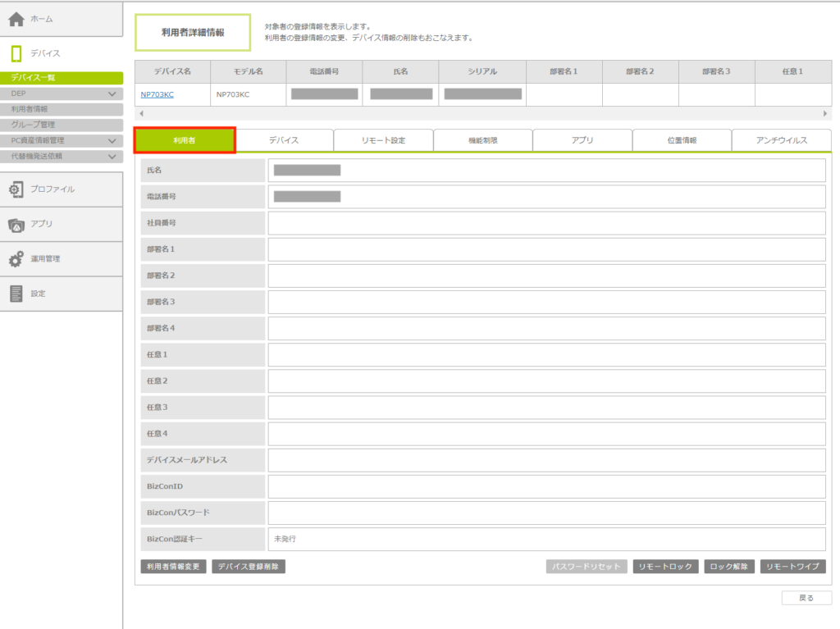Open the Operations Management gears icon

pos(16,259)
